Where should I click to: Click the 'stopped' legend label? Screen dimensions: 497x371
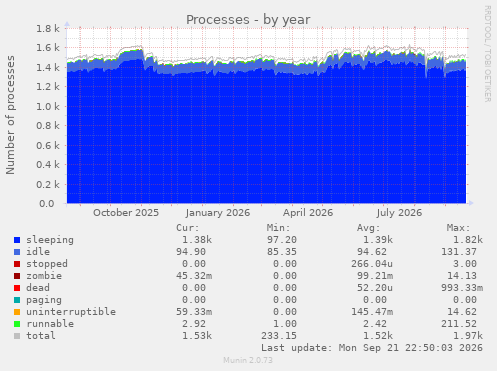click(47, 264)
